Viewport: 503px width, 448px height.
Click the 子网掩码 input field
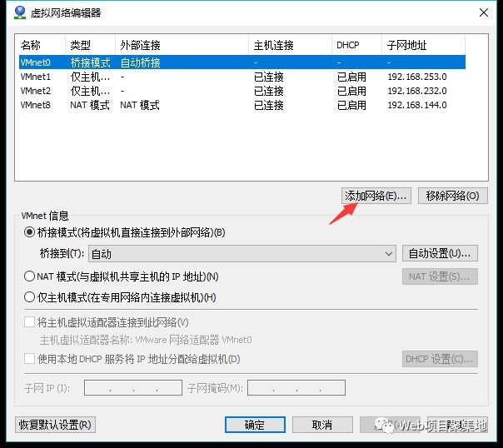point(296,388)
